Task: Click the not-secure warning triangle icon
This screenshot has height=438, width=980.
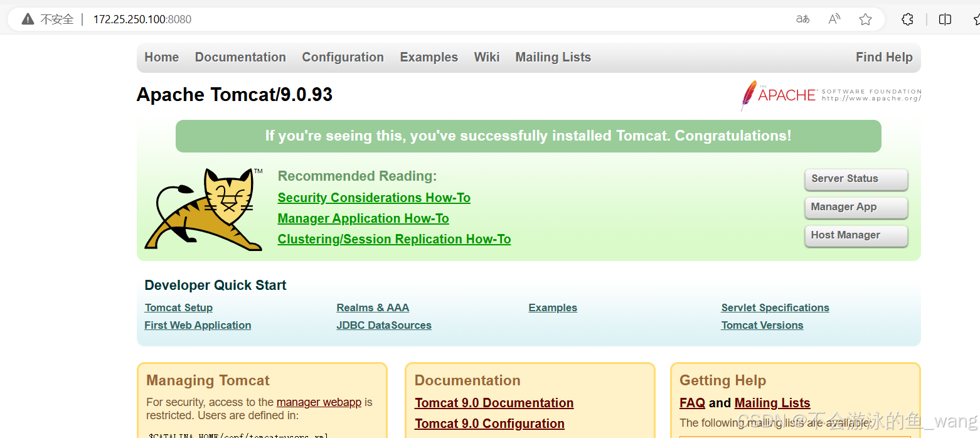Action: [28, 19]
